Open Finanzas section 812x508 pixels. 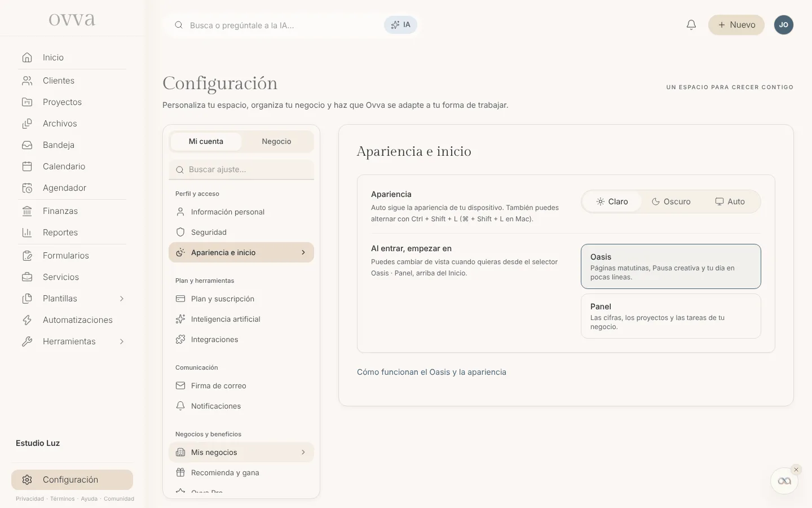click(x=72, y=211)
